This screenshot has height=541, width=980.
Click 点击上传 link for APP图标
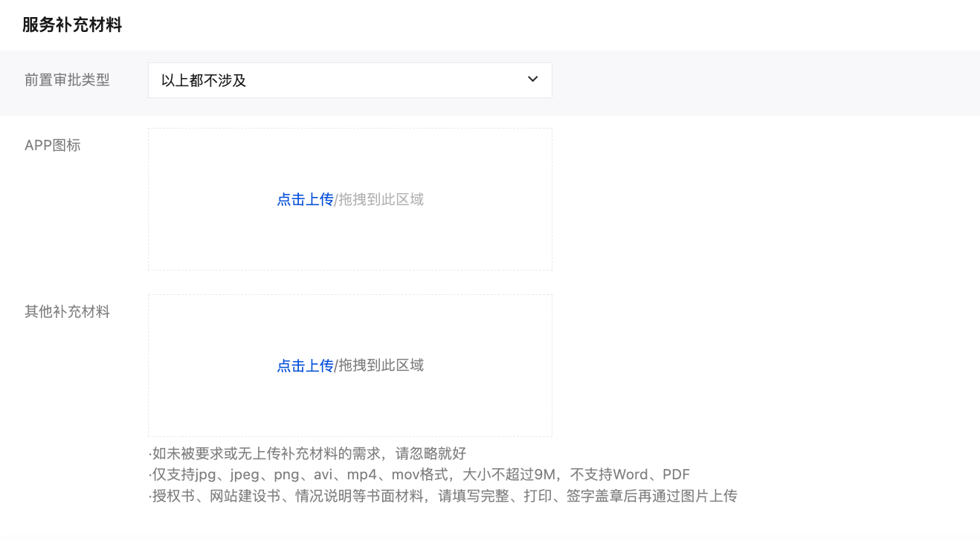(305, 199)
